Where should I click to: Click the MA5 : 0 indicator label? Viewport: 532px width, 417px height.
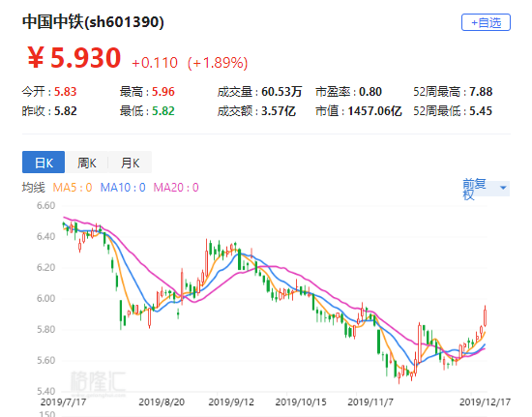(73, 188)
